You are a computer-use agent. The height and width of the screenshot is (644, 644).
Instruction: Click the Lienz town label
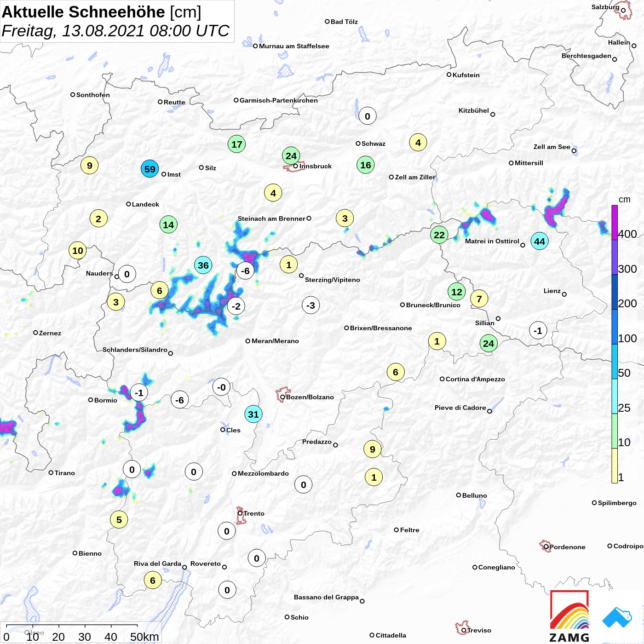(552, 291)
